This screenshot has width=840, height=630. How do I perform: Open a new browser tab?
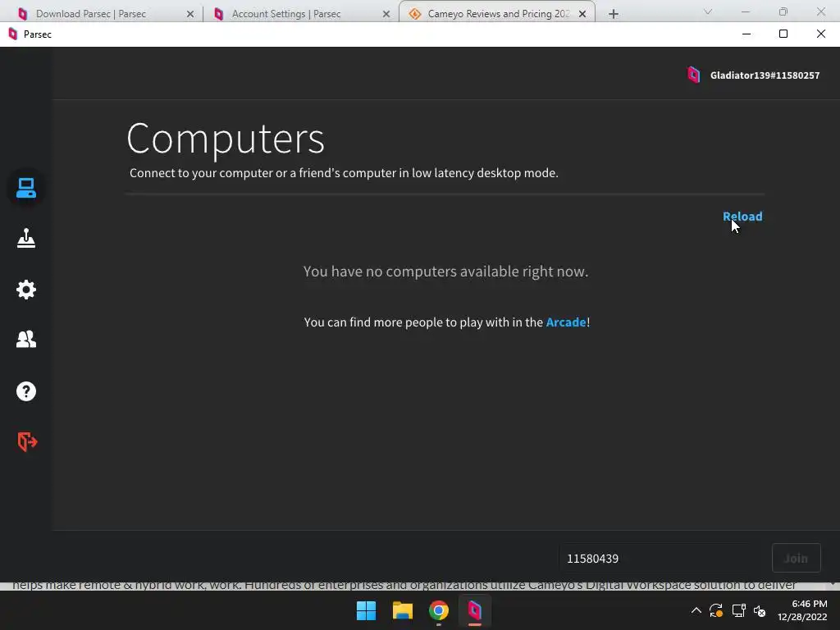614,14
